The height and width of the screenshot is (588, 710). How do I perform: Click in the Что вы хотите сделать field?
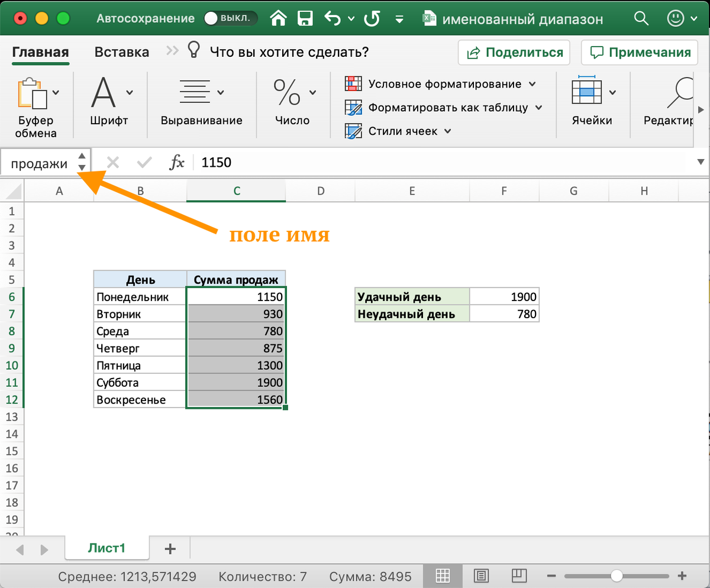click(289, 52)
